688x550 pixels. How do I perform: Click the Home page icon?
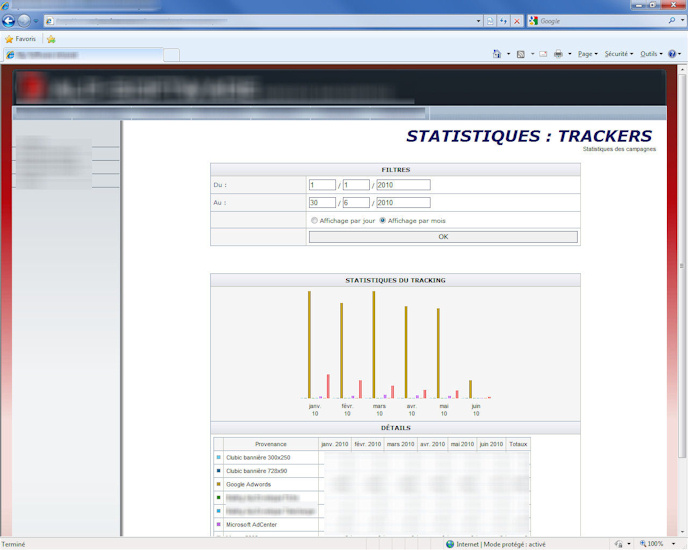tap(497, 54)
